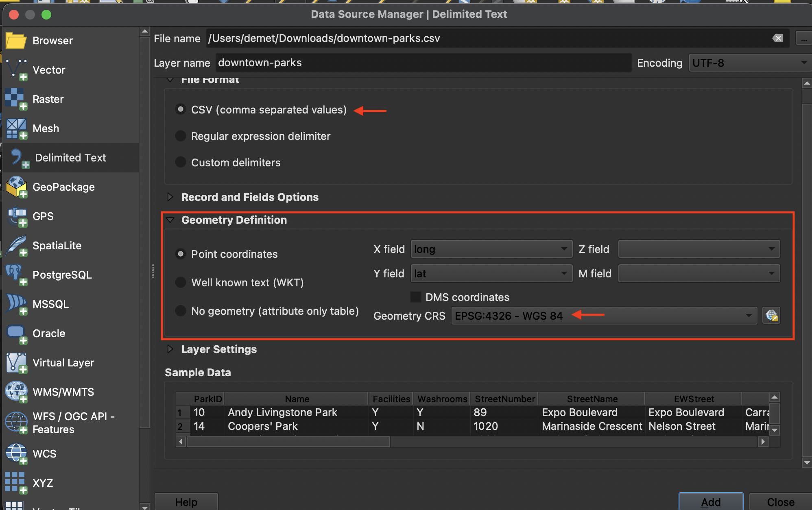Click the sample data horizontal scrollbar
812x510 pixels.
(288, 442)
